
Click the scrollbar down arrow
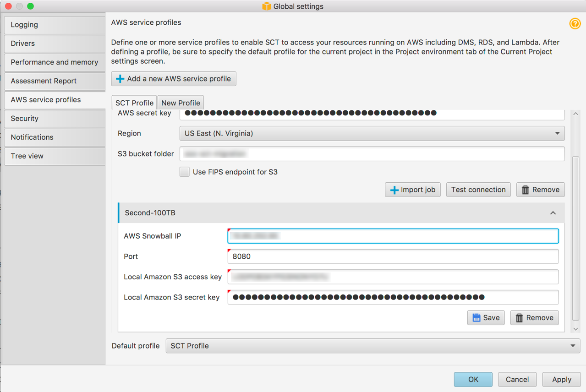pos(575,329)
